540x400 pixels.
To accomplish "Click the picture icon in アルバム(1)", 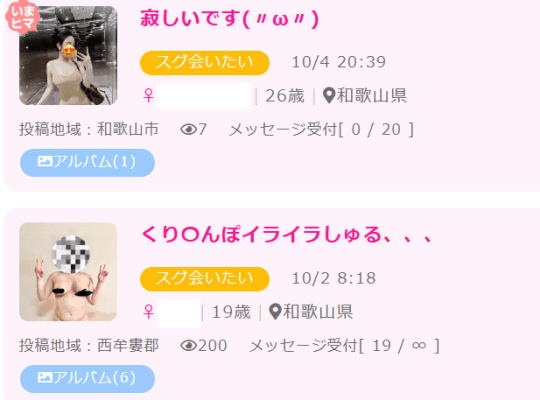I will [x=45, y=161].
